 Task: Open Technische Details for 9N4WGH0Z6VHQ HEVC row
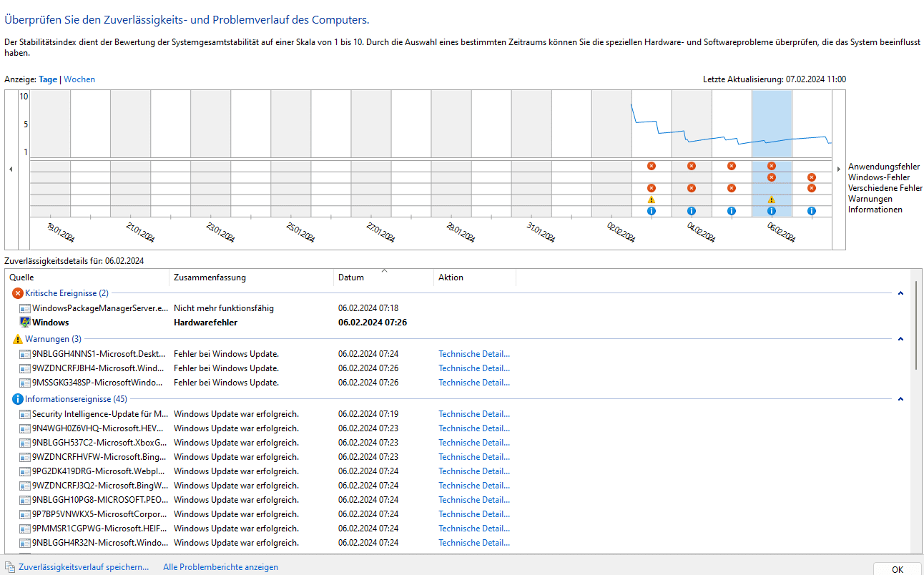tap(474, 428)
